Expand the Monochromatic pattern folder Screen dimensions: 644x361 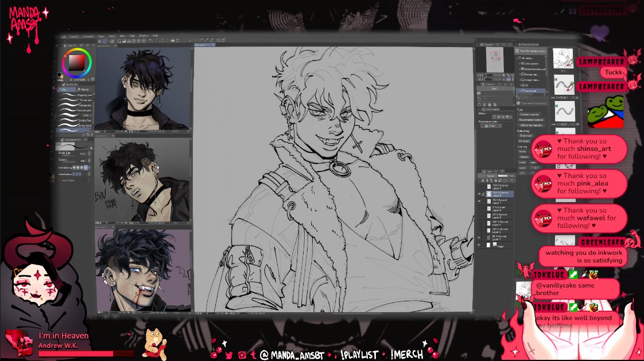tap(520, 69)
